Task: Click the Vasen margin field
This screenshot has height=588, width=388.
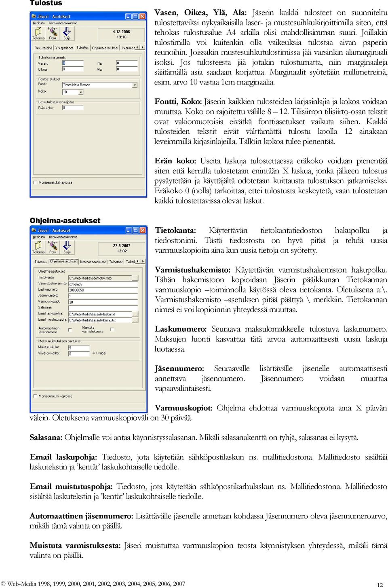Action: click(x=73, y=63)
